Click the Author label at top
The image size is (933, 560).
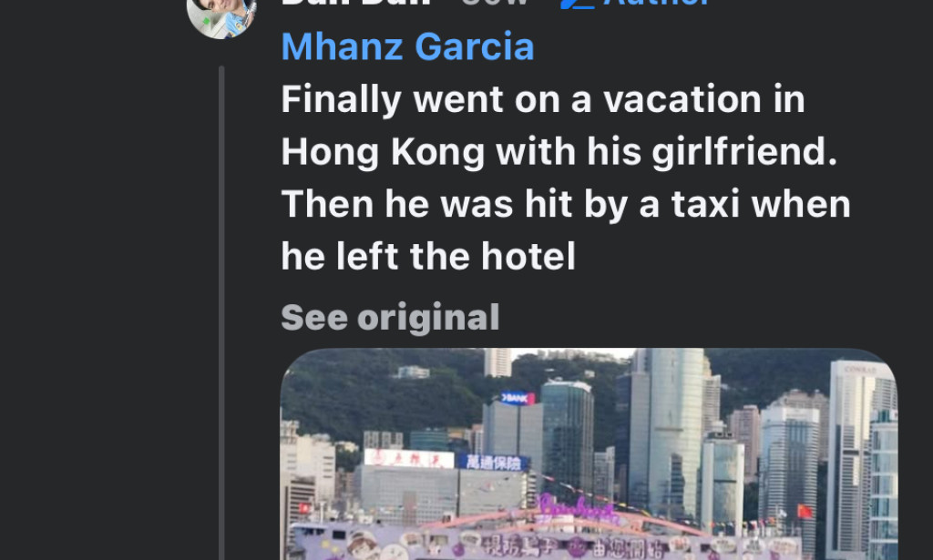click(x=656, y=4)
